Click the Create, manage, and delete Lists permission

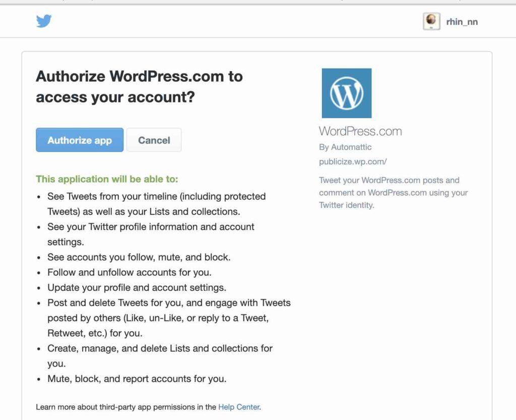[160, 356]
